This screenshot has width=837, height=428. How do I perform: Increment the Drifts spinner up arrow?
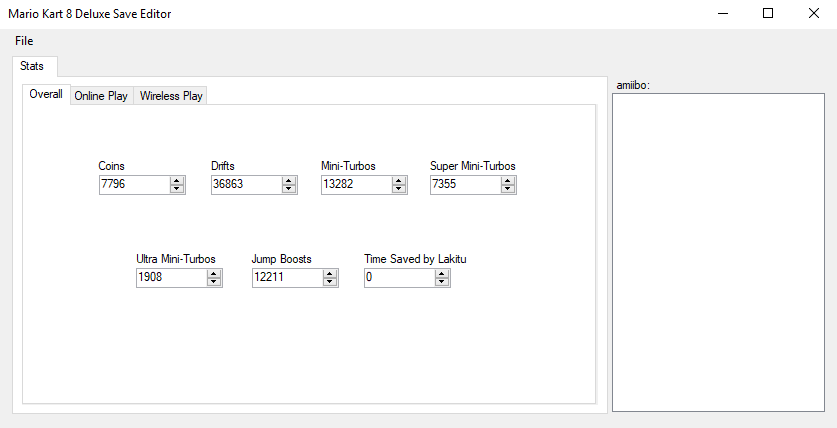point(289,181)
